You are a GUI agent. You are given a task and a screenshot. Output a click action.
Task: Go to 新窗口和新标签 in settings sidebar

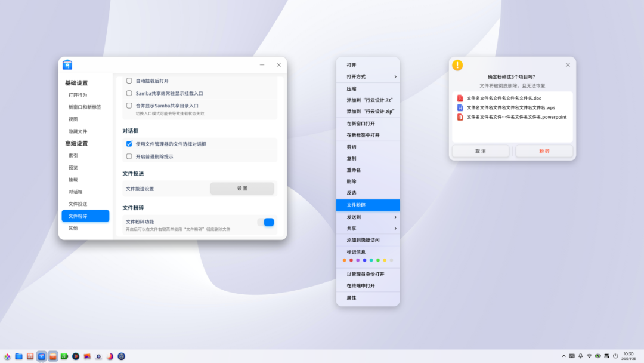point(85,107)
